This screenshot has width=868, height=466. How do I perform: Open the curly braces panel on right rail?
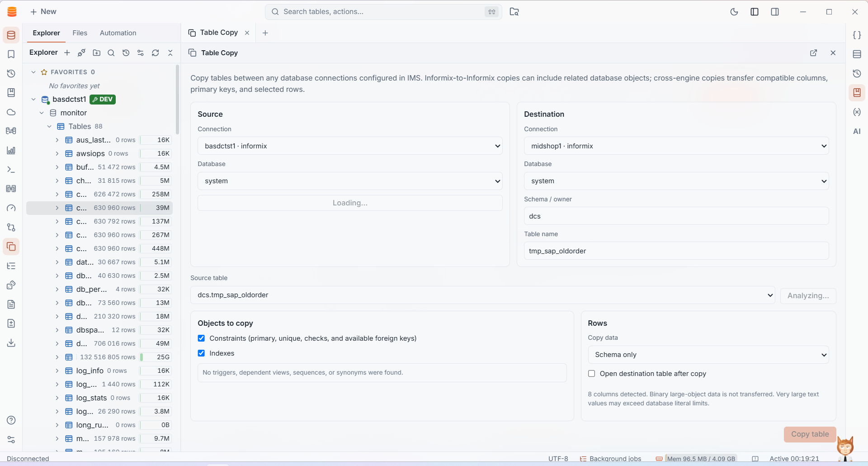point(857,35)
